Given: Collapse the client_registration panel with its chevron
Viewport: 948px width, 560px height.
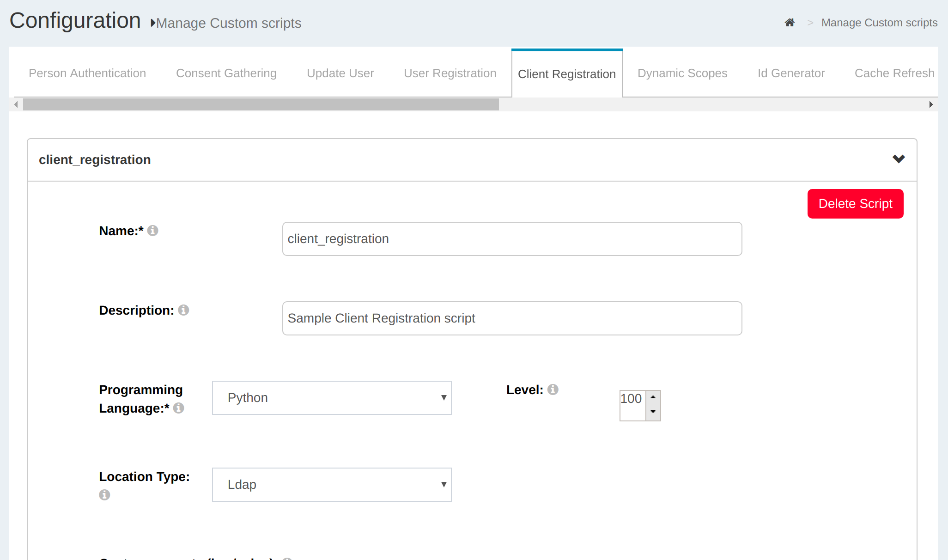Looking at the screenshot, I should coord(899,159).
